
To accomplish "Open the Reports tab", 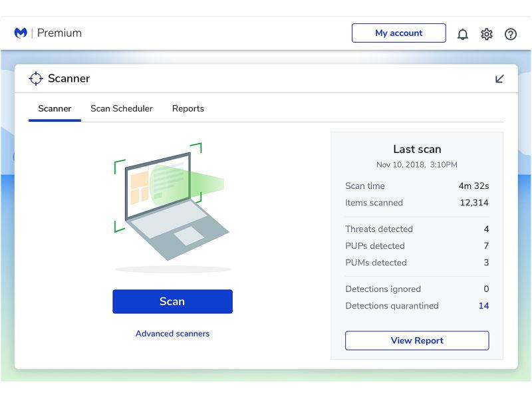I will tap(188, 108).
